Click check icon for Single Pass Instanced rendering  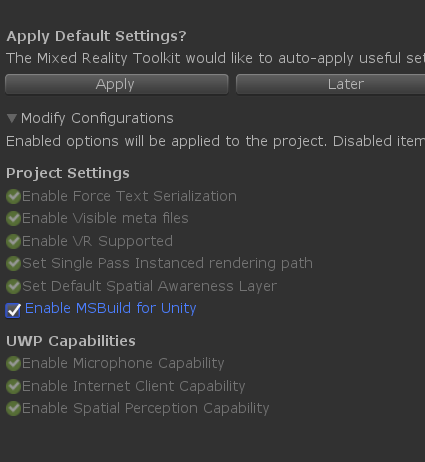coord(14,264)
